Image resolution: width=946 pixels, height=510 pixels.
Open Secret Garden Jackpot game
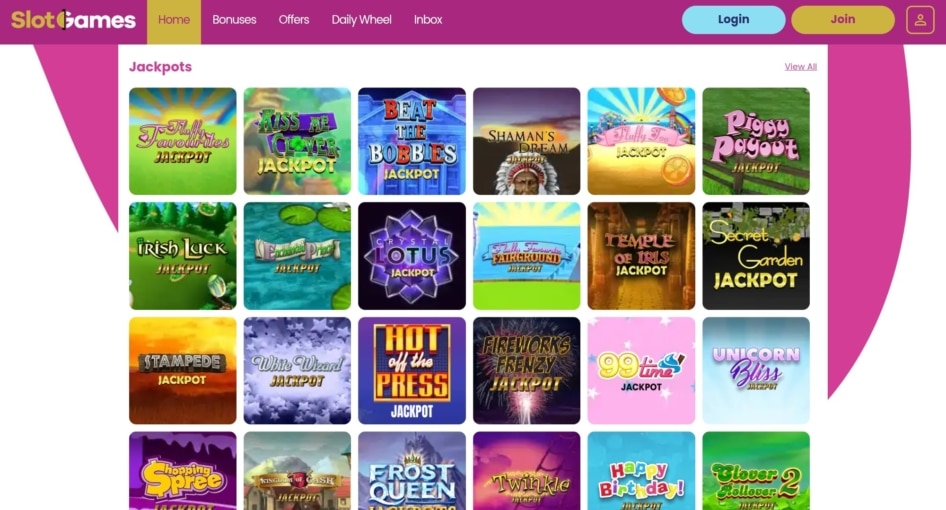point(756,256)
